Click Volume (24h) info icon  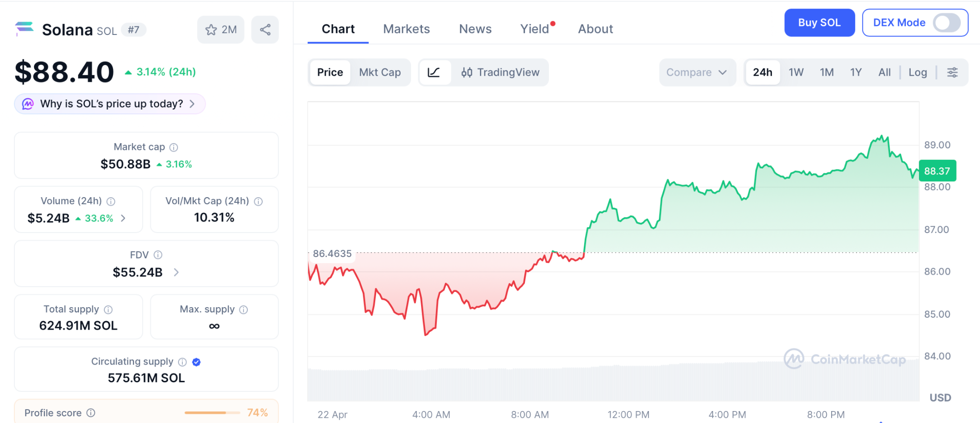111,201
